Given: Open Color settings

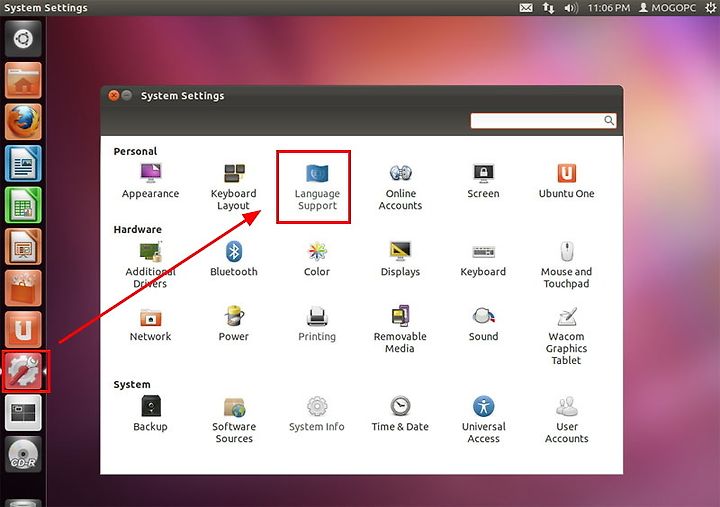Looking at the screenshot, I should pyautogui.click(x=317, y=259).
